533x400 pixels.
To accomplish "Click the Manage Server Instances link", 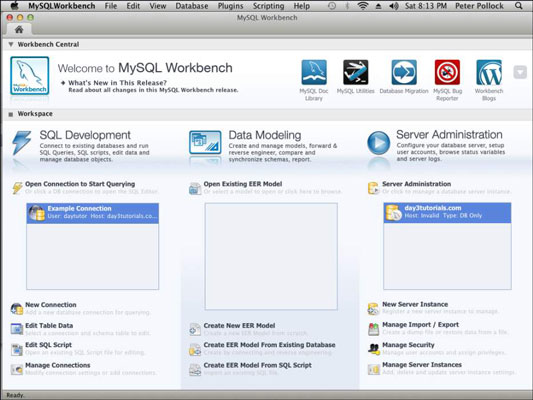I will pos(422,365).
